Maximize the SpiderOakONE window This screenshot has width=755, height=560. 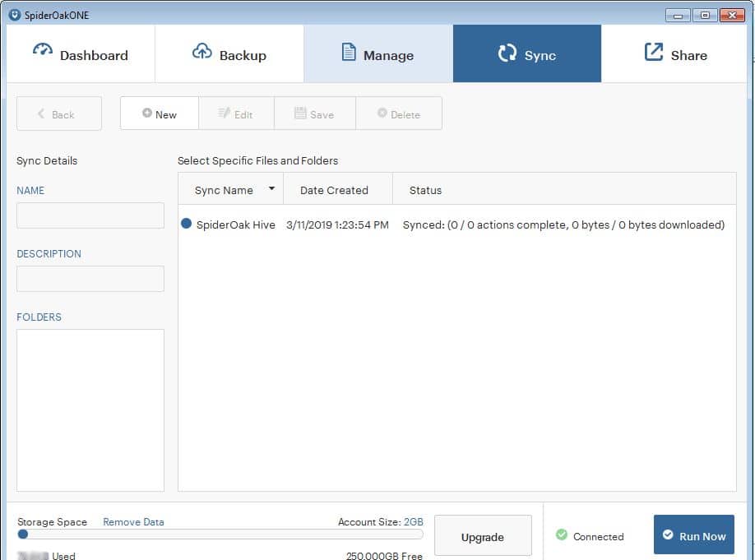(x=705, y=16)
